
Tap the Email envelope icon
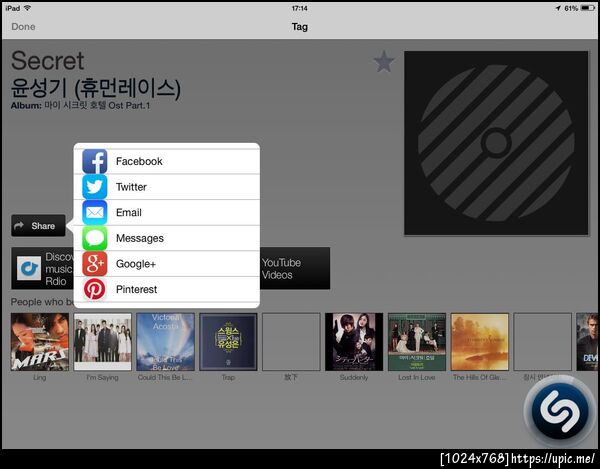pos(95,212)
